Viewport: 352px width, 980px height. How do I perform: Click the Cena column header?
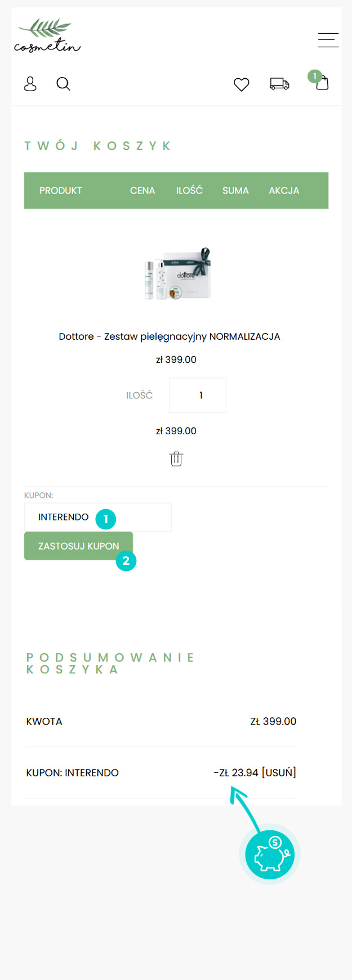[142, 191]
